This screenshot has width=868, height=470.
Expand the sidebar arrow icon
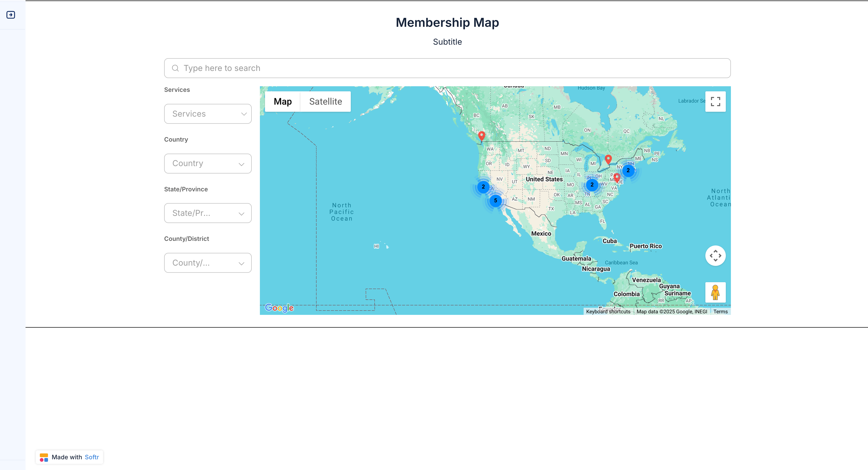tap(11, 15)
